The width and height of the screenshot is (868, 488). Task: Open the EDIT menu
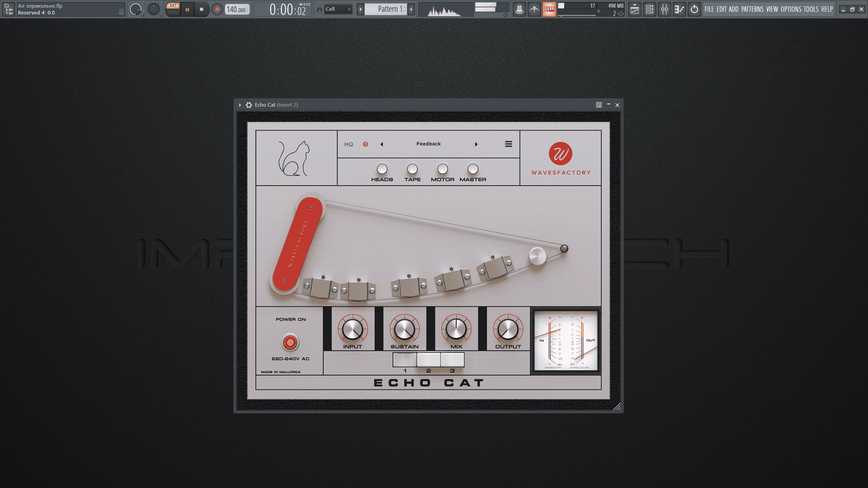click(x=722, y=9)
